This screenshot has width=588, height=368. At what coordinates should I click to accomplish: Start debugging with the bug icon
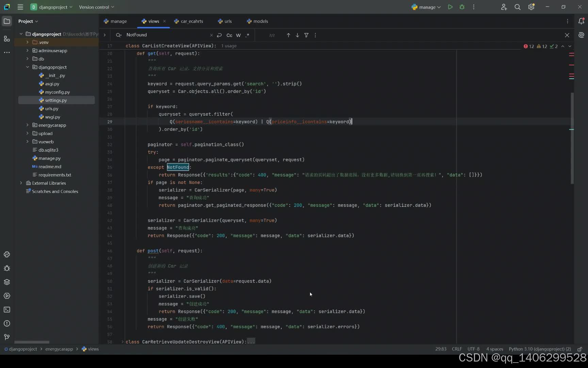[462, 7]
